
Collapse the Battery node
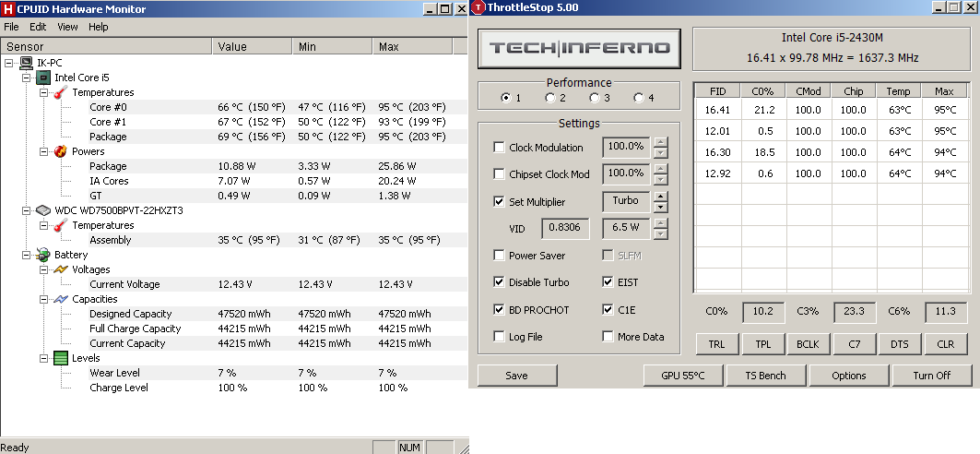26,255
